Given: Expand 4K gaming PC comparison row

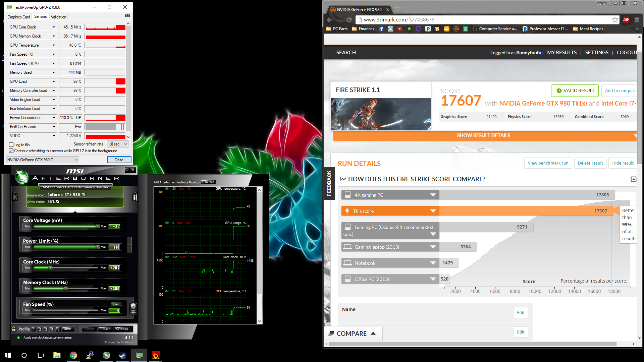Looking at the screenshot, I should pyautogui.click(x=433, y=195).
